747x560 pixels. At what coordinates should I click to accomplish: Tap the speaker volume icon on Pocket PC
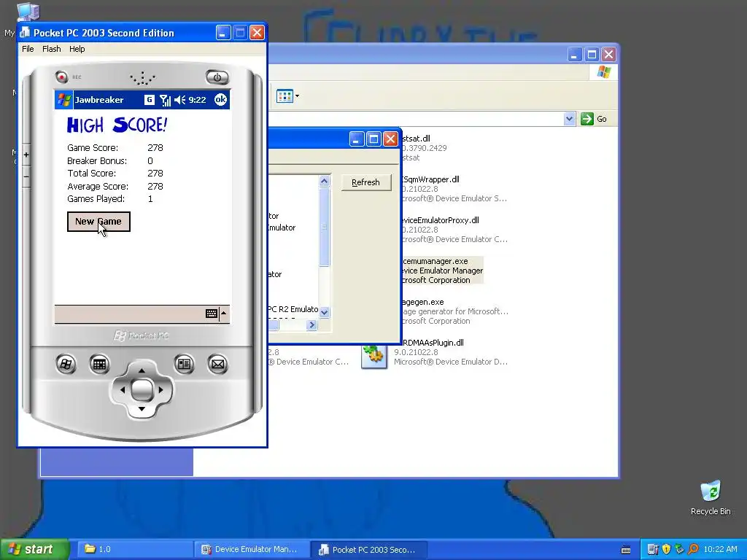point(179,100)
